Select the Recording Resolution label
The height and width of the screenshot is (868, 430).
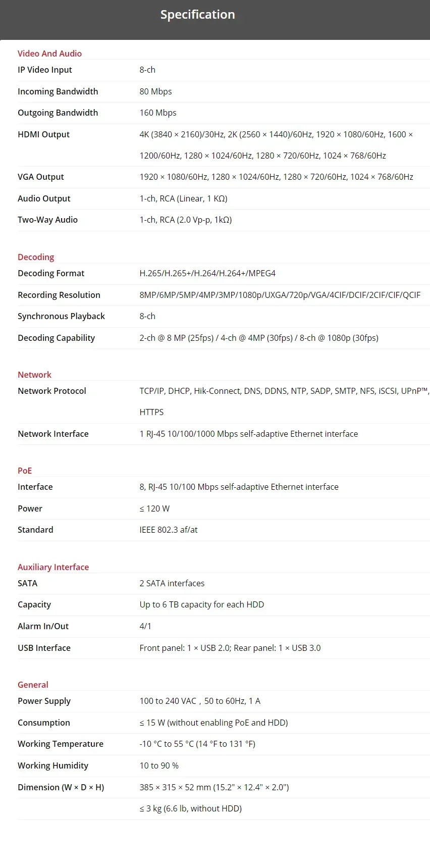click(59, 295)
